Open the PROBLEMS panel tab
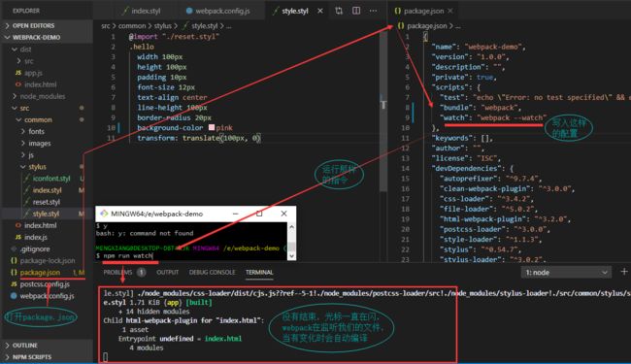The height and width of the screenshot is (364, 631). pyautogui.click(x=117, y=273)
